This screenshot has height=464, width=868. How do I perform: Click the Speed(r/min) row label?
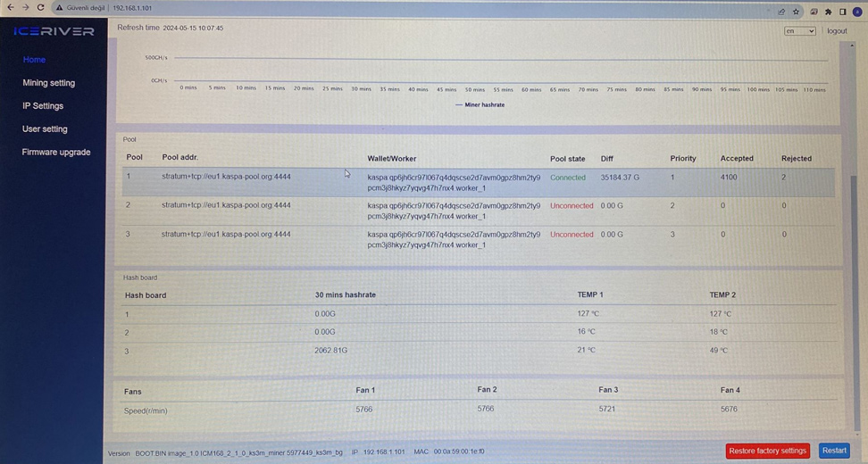click(x=146, y=411)
